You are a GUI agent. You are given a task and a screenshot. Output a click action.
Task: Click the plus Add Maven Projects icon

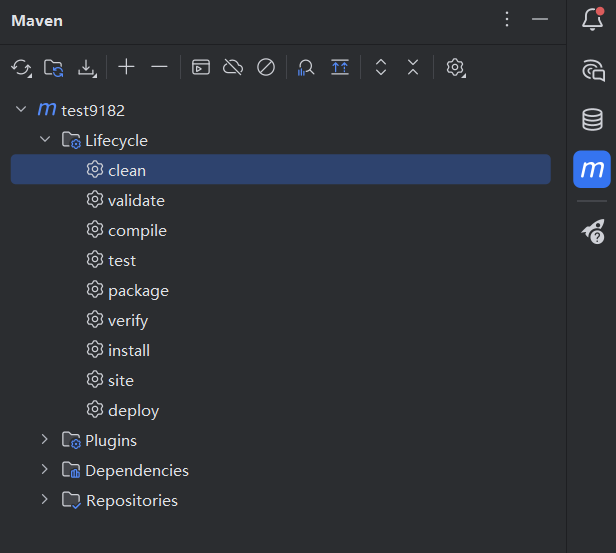126,67
